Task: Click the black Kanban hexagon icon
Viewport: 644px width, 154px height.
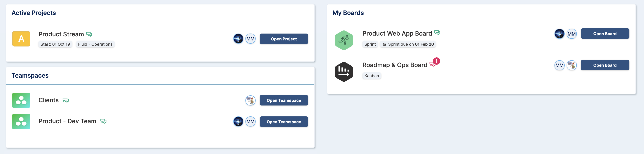Action: click(344, 72)
